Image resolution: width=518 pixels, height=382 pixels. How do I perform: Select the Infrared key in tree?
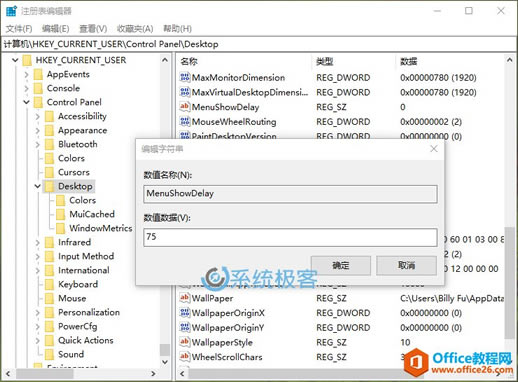coord(74,242)
